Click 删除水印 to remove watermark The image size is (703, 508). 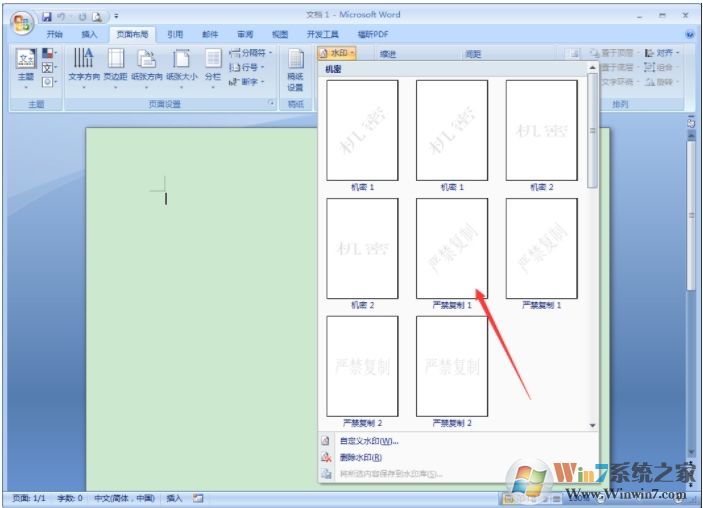360,457
